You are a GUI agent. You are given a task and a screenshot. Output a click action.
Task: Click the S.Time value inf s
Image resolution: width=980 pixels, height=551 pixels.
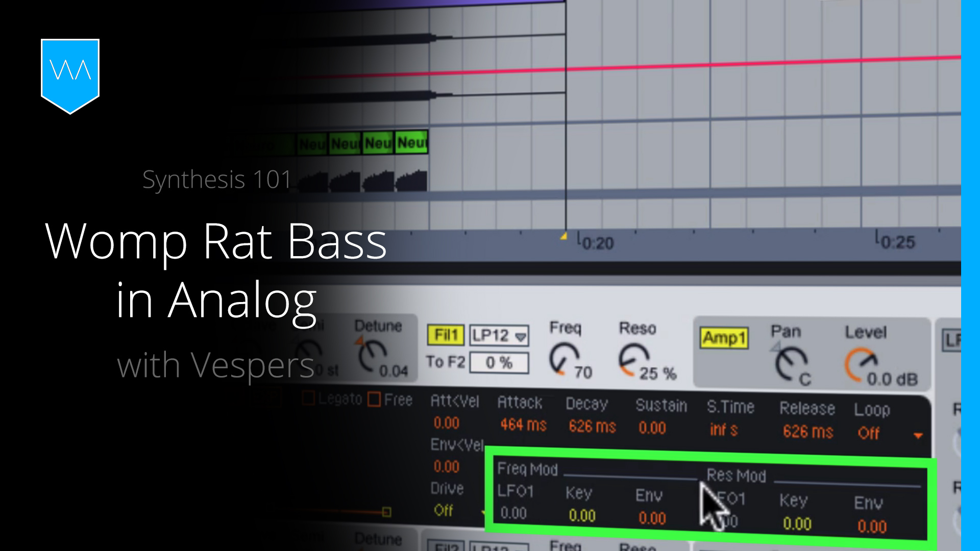pyautogui.click(x=724, y=430)
